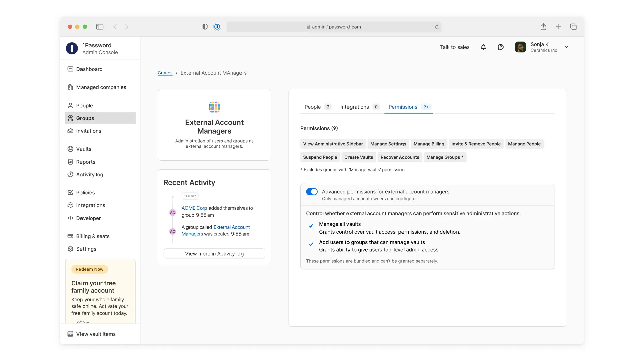Click the TODAY label in Recent Activity
Screen dimensions: 644x362
point(190,196)
